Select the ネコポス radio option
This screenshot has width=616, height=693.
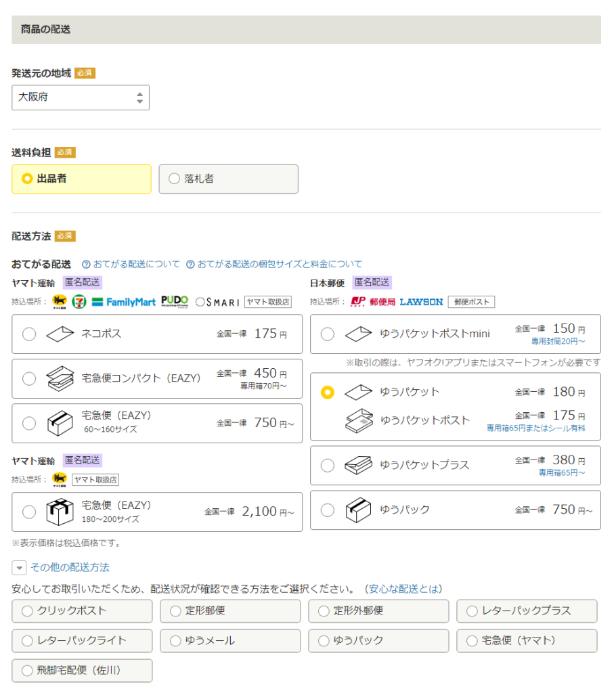tap(29, 334)
